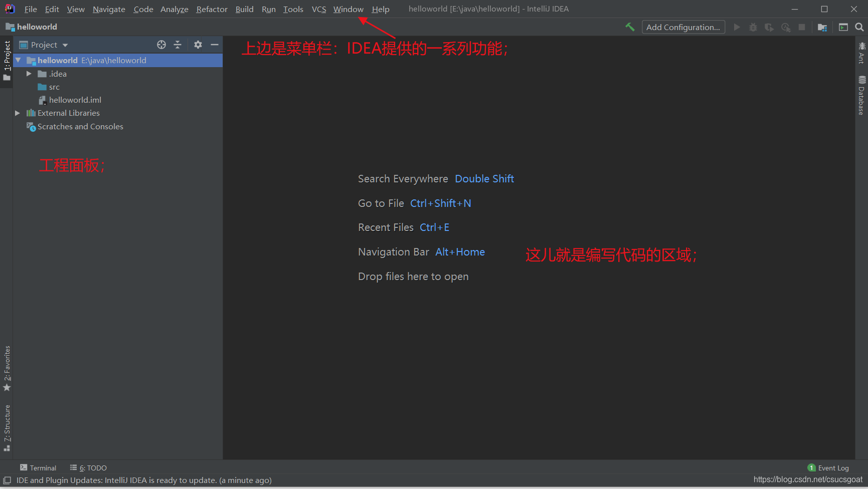Open the Z: Structure side tab
868x489 pixels.
(7, 428)
